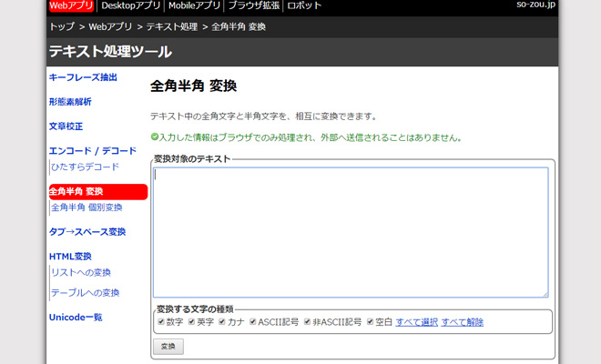Select the ロボット tab

tap(304, 6)
